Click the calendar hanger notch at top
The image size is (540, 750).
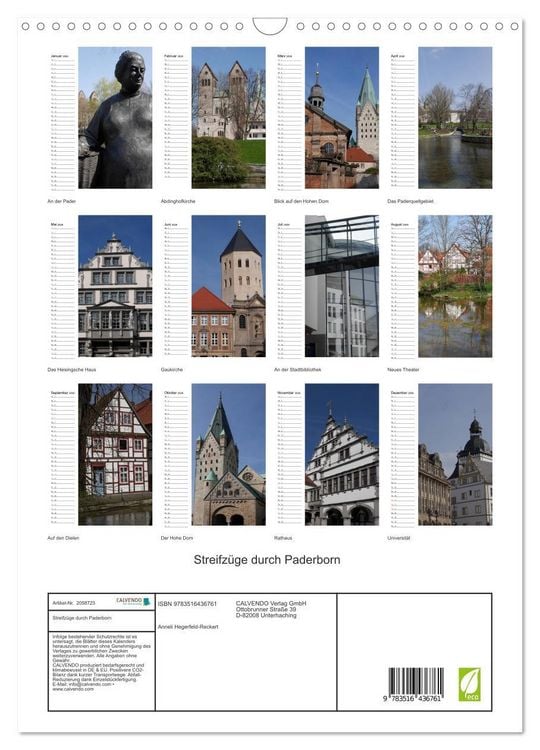coord(270,26)
